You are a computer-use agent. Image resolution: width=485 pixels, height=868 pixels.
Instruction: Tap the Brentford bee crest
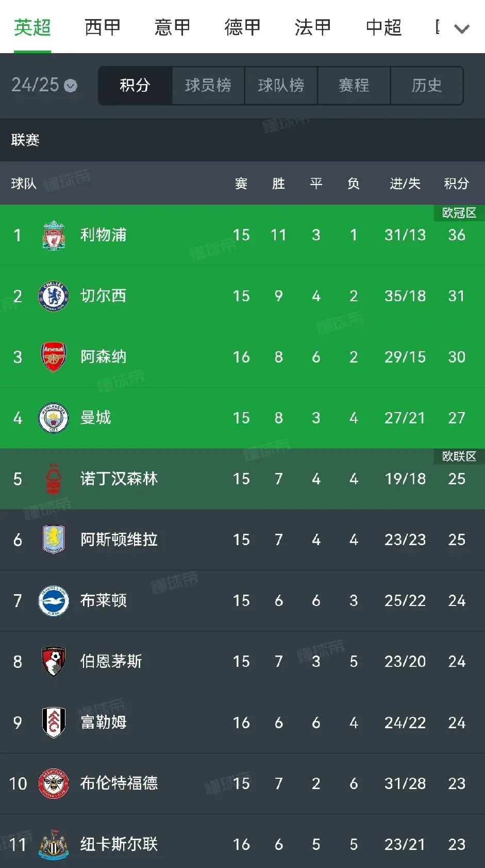(x=54, y=783)
